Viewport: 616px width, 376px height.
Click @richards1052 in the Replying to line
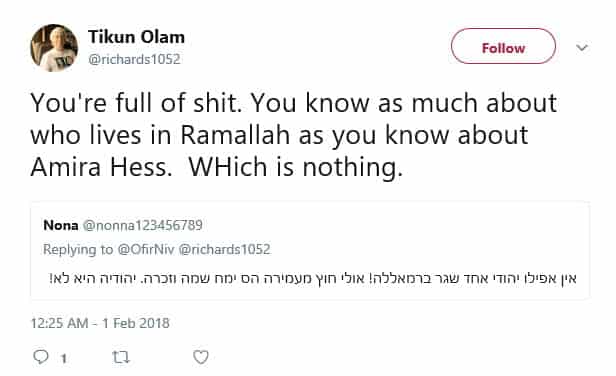point(224,249)
